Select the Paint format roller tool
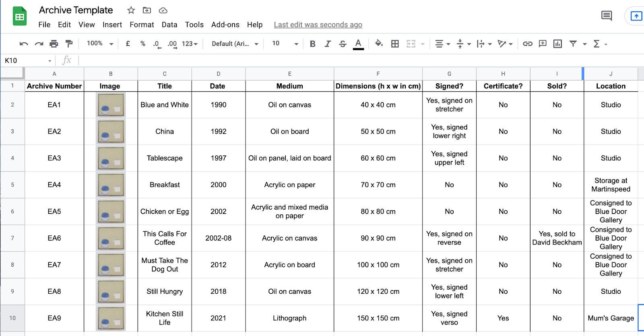The height and width of the screenshot is (336, 644). [69, 44]
